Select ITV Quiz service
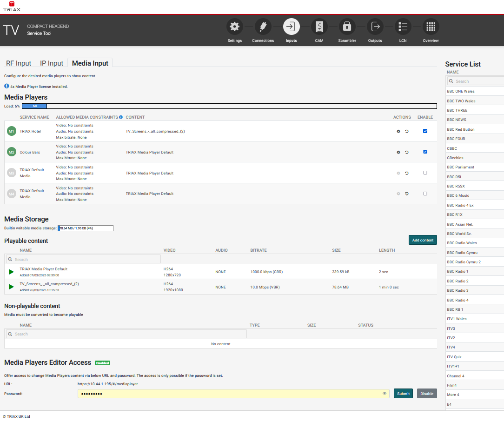The width and height of the screenshot is (504, 422). tap(475, 357)
